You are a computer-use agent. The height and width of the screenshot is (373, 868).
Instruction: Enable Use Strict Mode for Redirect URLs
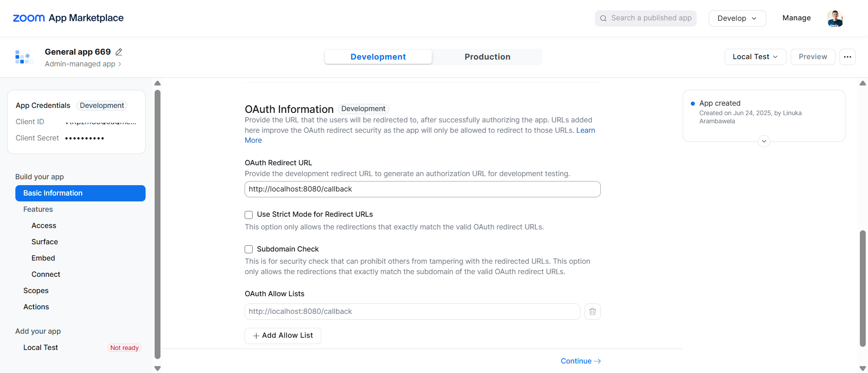pyautogui.click(x=249, y=214)
